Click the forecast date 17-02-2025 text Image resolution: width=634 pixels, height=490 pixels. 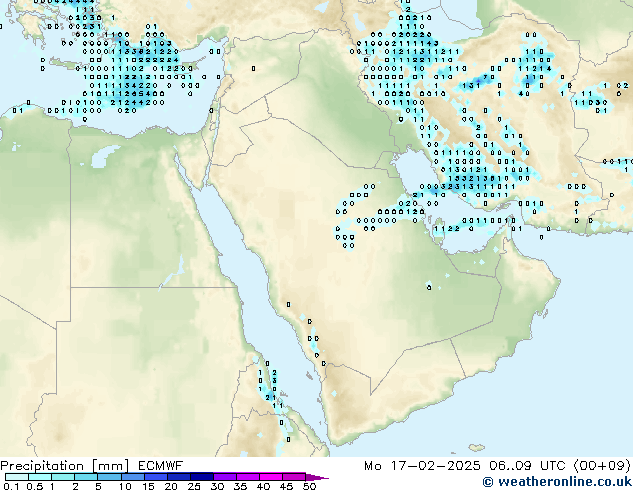(435, 466)
